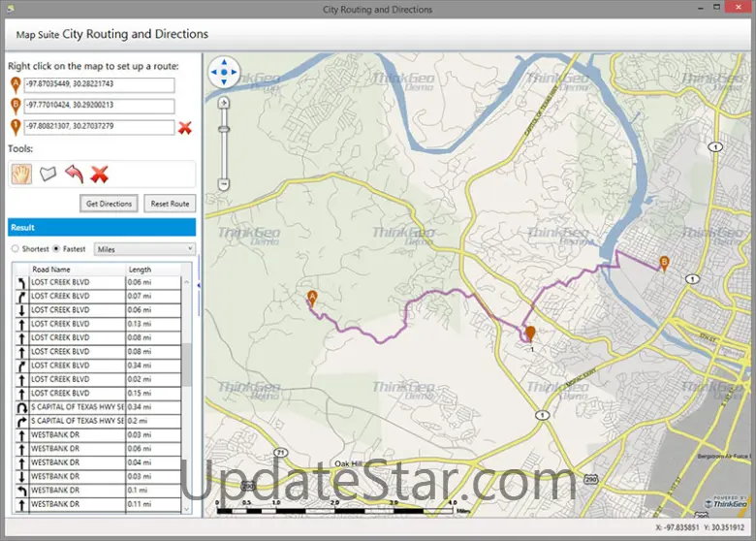Click the 0.2 mi length cell
The width and height of the screenshot is (756, 541).
[x=153, y=421]
